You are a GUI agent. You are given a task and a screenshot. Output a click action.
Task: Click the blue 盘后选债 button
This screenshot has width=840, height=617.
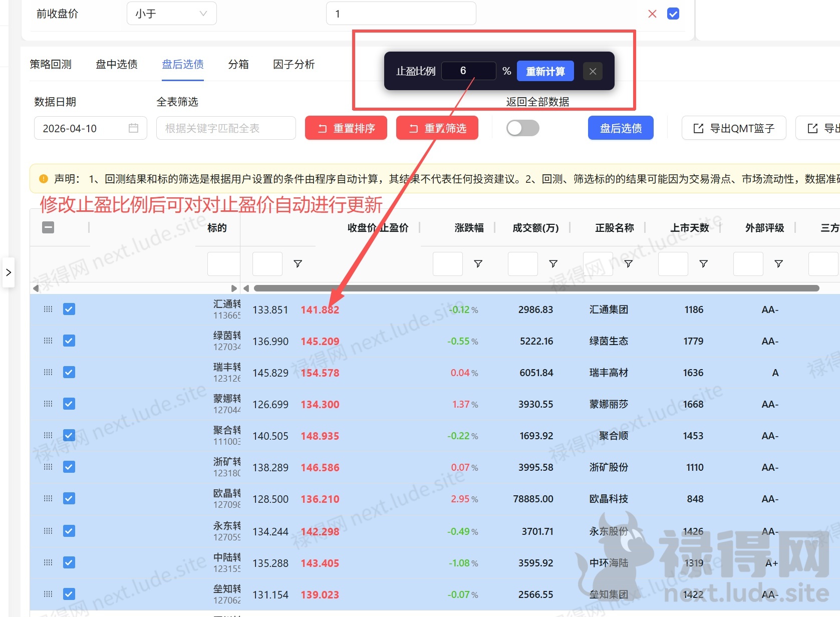click(621, 128)
